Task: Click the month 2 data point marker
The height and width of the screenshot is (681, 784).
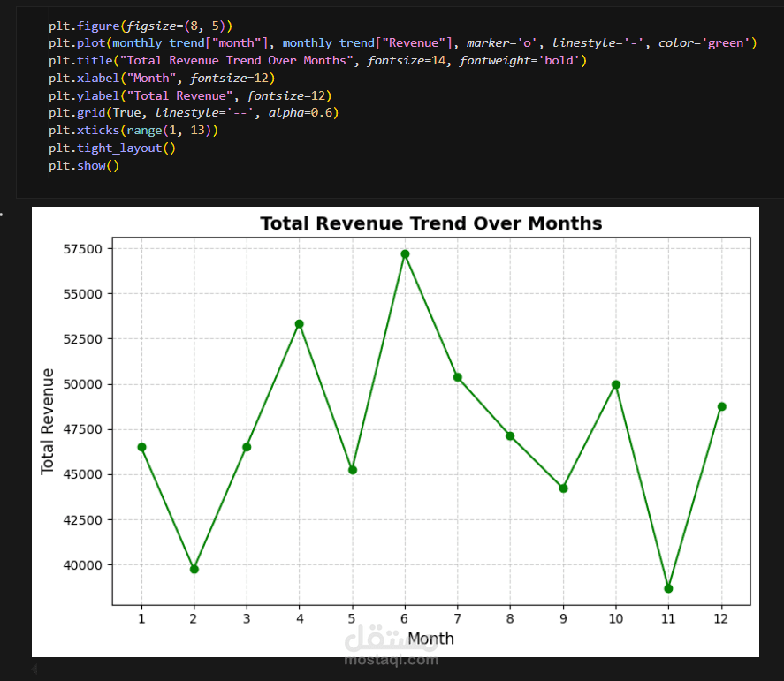Action: coord(194,569)
